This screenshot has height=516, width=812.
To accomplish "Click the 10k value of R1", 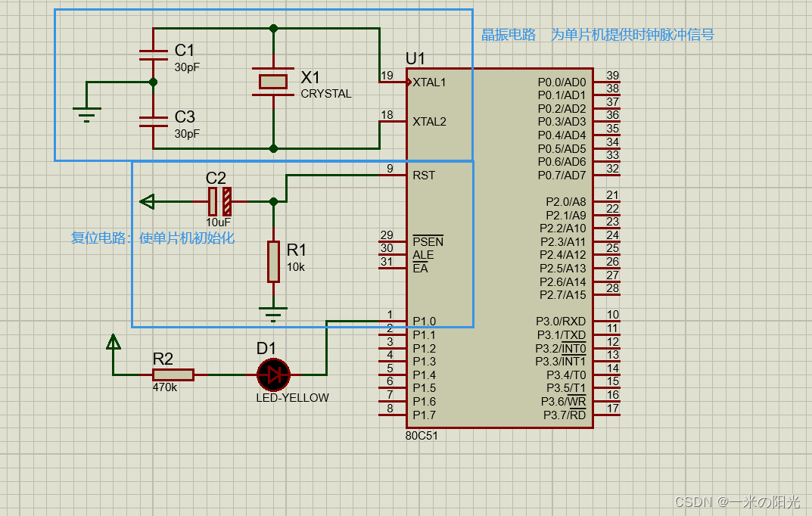I will tap(296, 267).
